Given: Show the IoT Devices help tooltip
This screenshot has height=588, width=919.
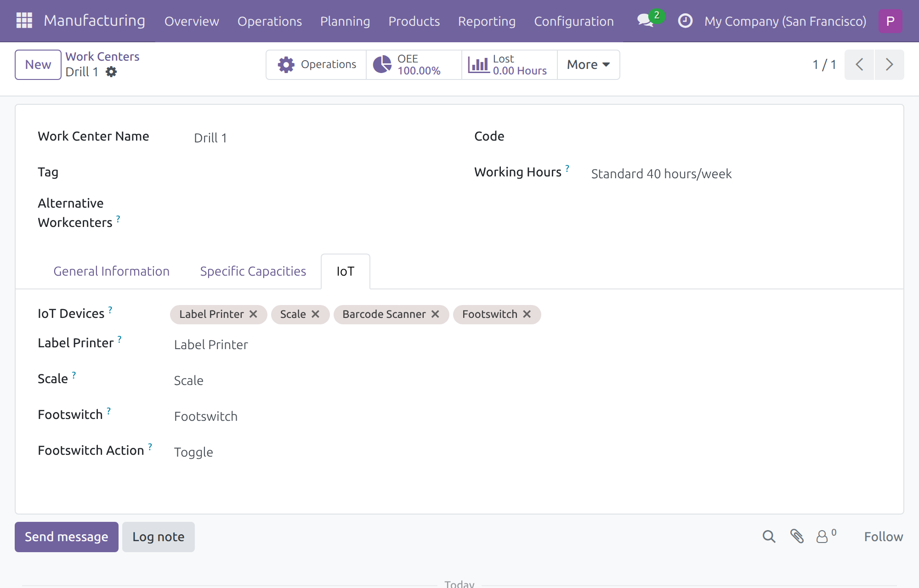Looking at the screenshot, I should pyautogui.click(x=110, y=310).
